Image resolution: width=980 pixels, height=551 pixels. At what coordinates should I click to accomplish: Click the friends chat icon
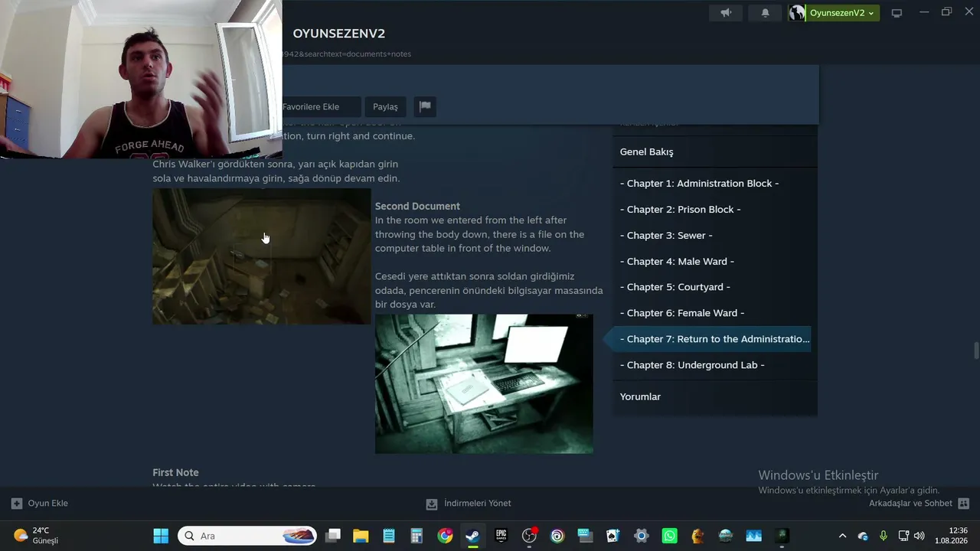(x=964, y=504)
